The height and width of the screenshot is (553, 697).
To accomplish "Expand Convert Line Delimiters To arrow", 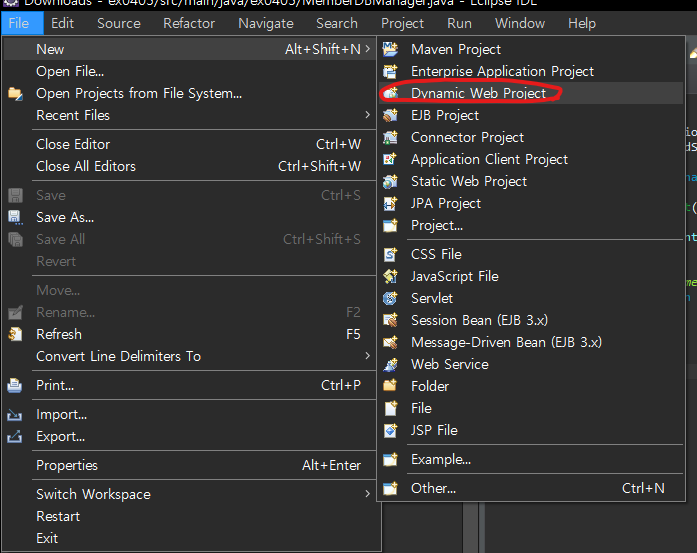I will point(368,356).
